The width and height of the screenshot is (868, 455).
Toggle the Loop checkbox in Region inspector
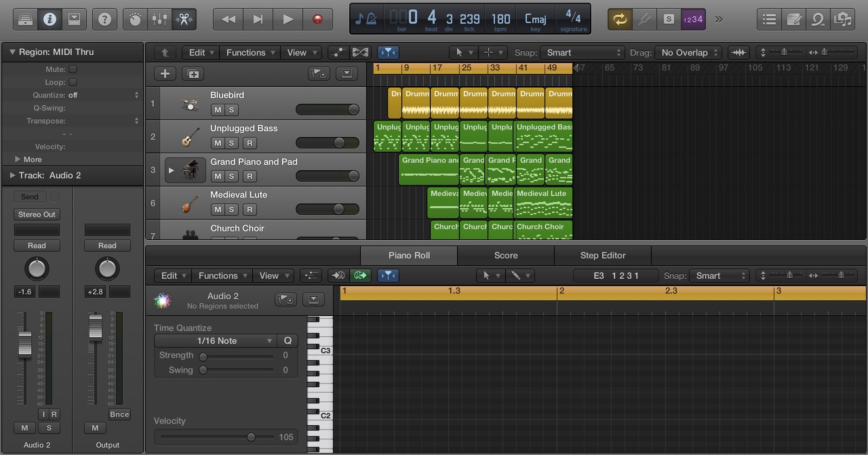point(73,82)
